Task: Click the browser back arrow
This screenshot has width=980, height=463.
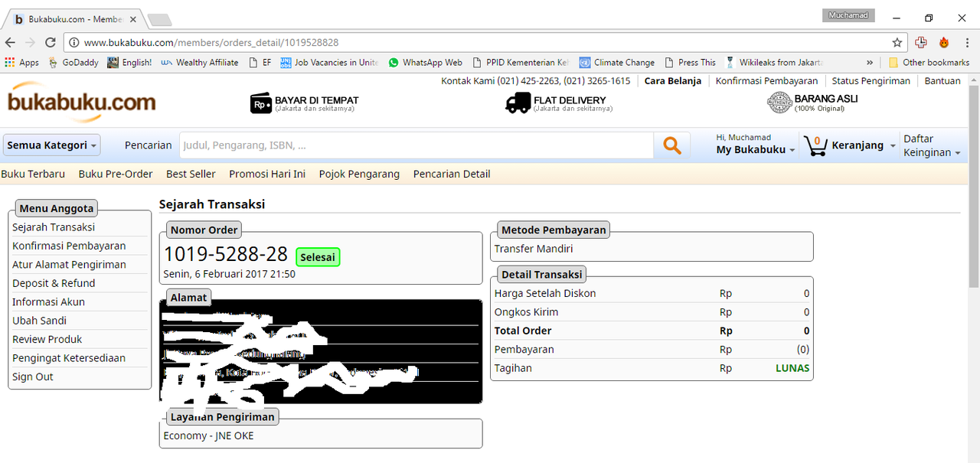Action: pyautogui.click(x=11, y=43)
